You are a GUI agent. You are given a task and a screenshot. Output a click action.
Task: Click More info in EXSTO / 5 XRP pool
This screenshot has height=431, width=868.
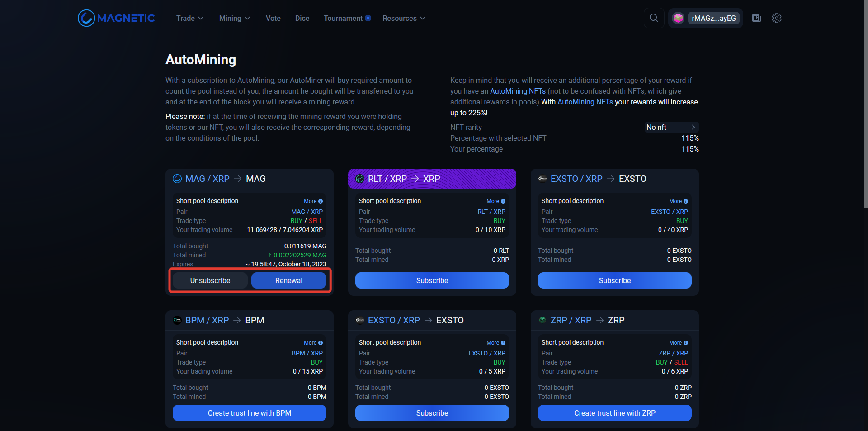[496, 343]
